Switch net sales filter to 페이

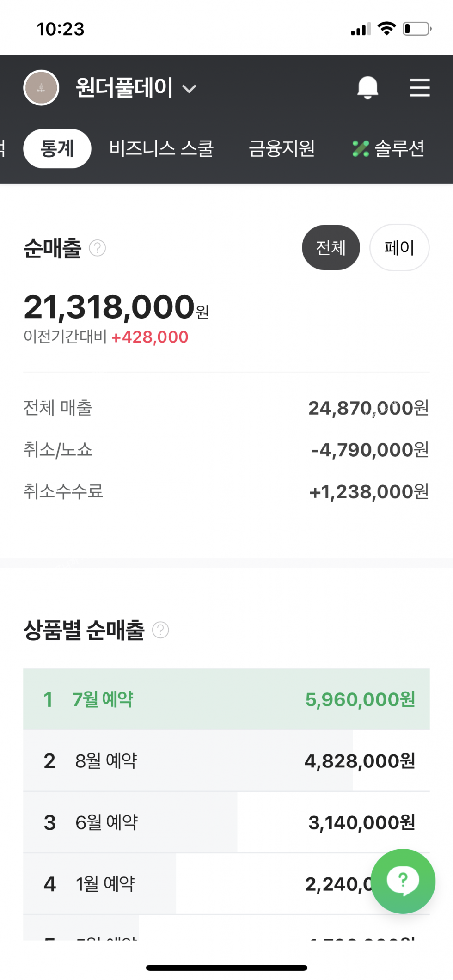click(x=399, y=248)
